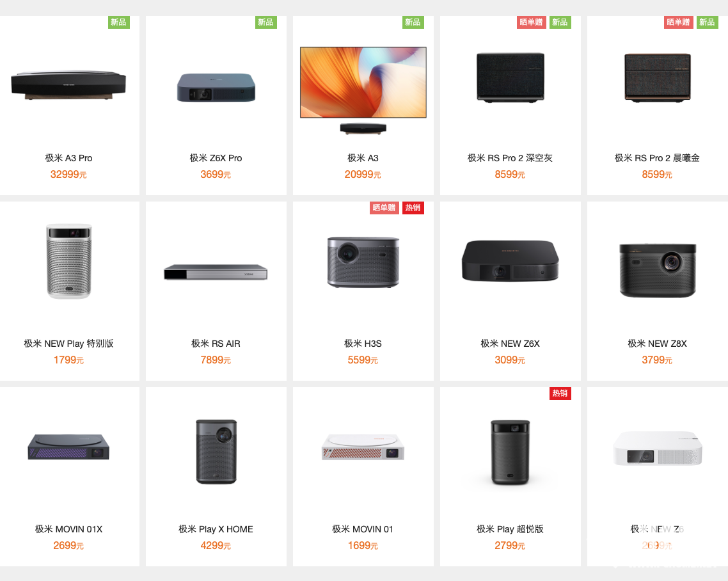Click the 新品 badge on 极米 A3 Pro
The height and width of the screenshot is (581, 728).
tap(119, 22)
